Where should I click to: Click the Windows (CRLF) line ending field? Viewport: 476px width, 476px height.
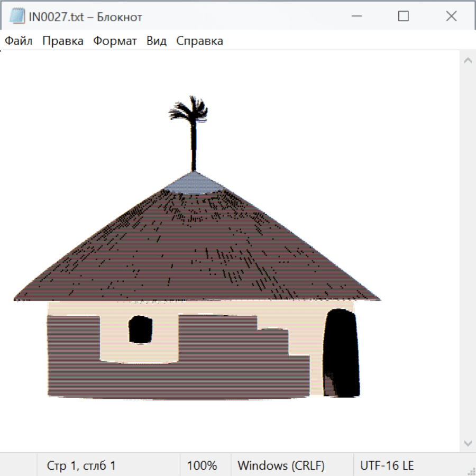(x=281, y=465)
